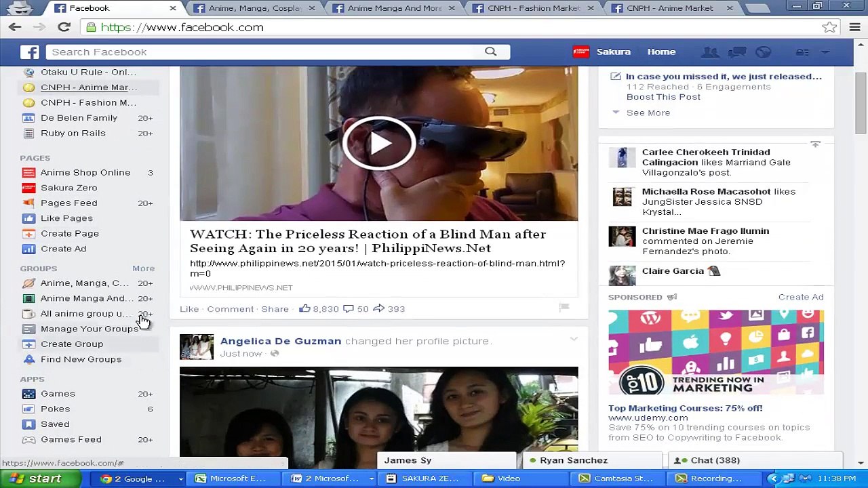The width and height of the screenshot is (868, 488).
Task: Open Camtasia Studio taskbar item
Action: (618, 479)
